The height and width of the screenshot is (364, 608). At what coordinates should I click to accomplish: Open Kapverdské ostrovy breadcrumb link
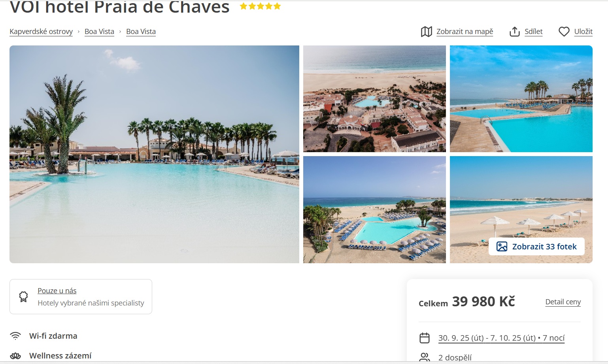(x=41, y=32)
